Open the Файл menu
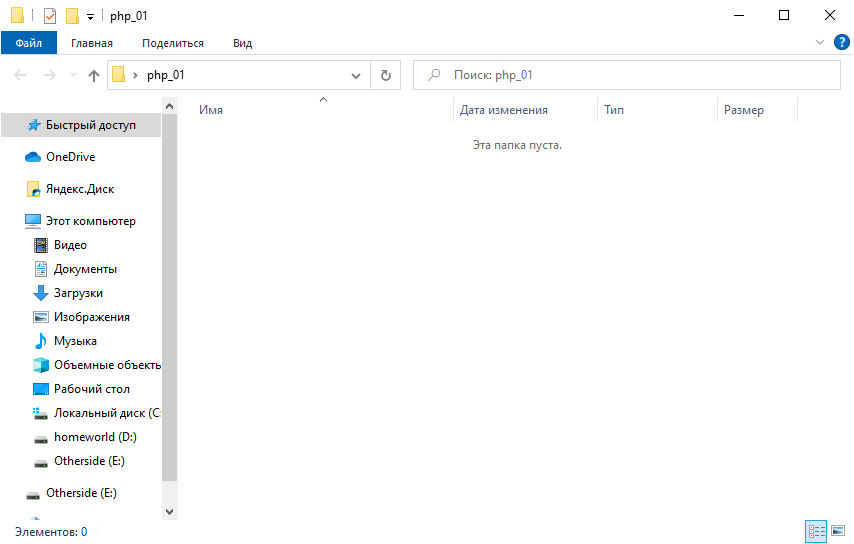Image resolution: width=854 pixels, height=544 pixels. pyautogui.click(x=29, y=43)
